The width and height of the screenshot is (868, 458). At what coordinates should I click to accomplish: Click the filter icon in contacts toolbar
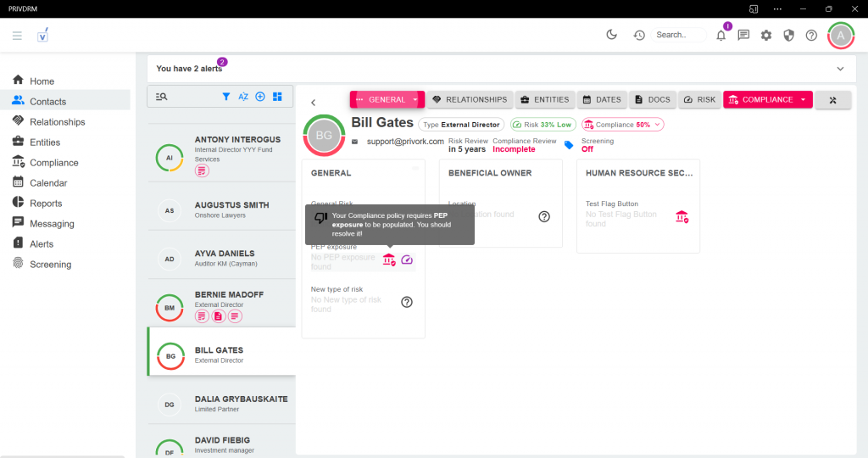tap(226, 97)
